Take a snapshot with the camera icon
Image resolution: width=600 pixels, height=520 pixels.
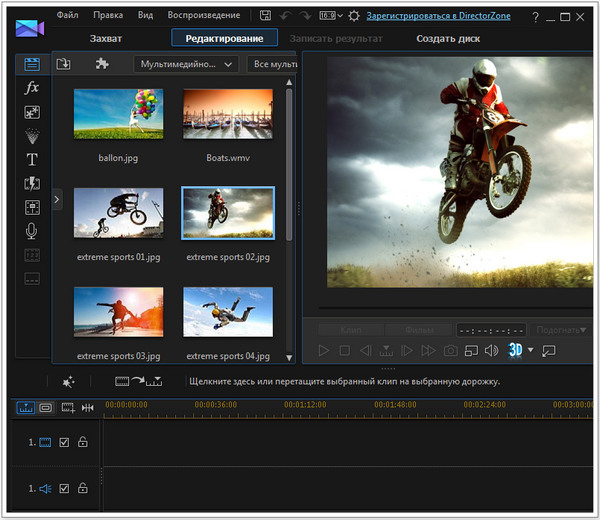451,350
